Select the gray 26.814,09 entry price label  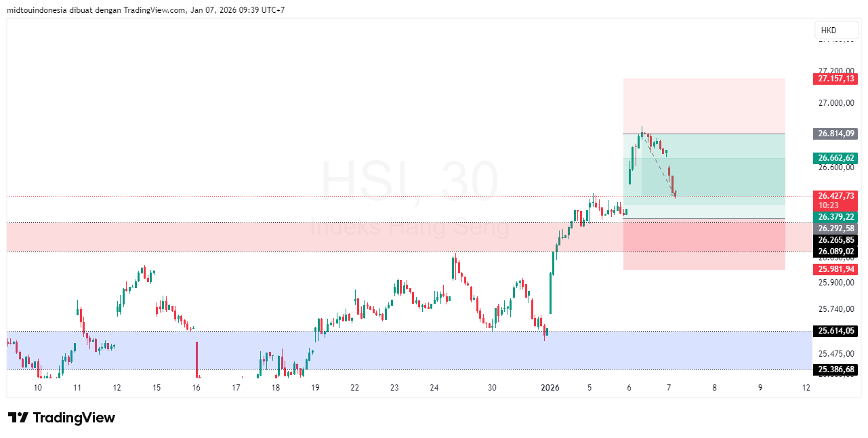pyautogui.click(x=835, y=134)
